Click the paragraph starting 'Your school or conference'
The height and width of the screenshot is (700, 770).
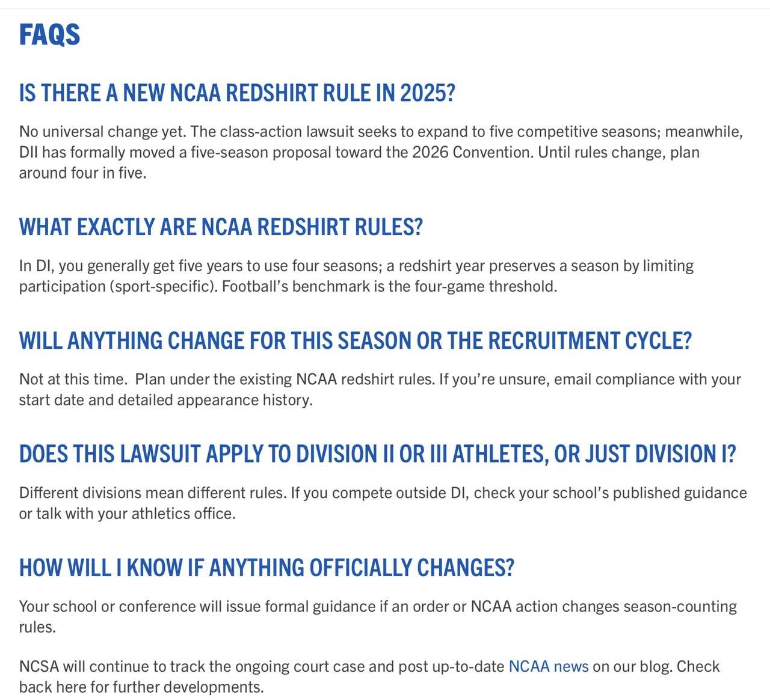pyautogui.click(x=378, y=616)
